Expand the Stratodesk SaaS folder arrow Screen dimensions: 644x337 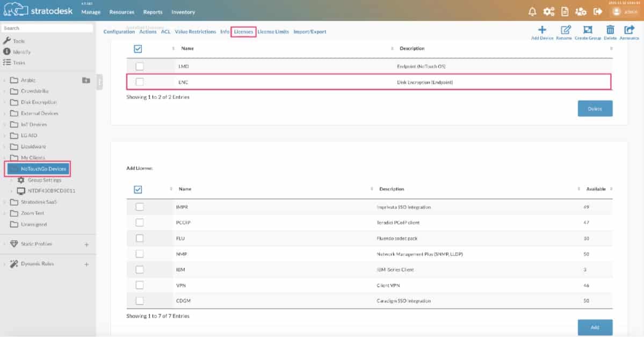[x=4, y=202]
